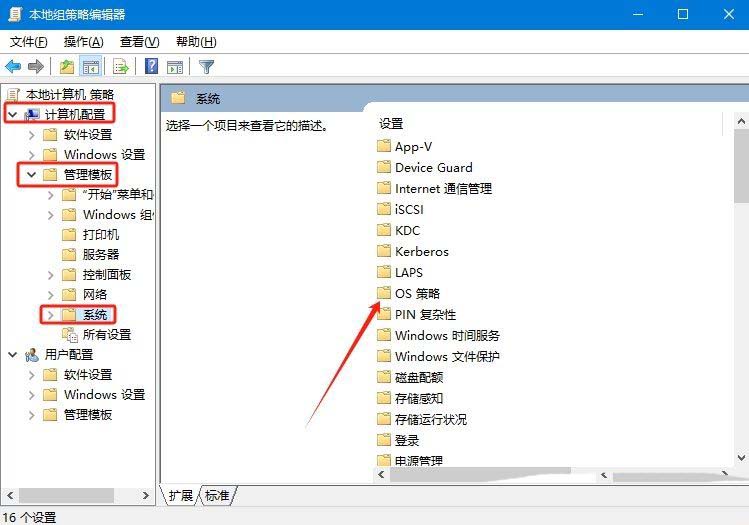
Task: Click the Up one level folder icon
Action: coord(66,66)
